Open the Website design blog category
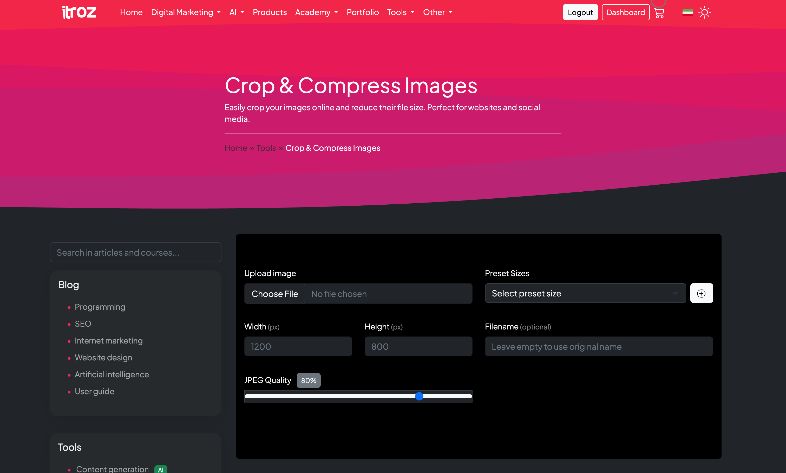This screenshot has height=473, width=786. coord(103,358)
